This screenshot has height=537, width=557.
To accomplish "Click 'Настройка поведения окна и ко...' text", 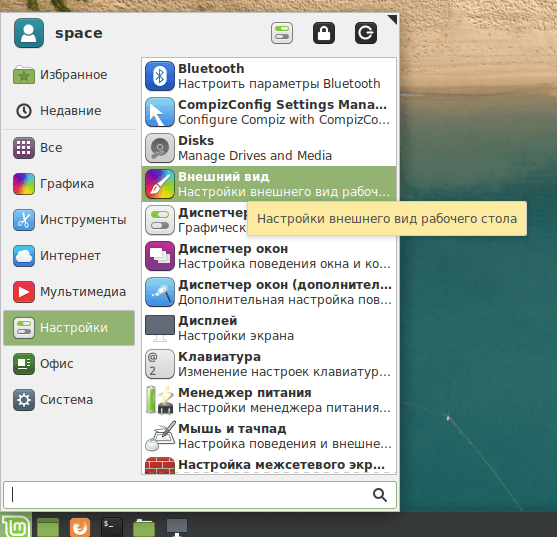I will point(284,264).
